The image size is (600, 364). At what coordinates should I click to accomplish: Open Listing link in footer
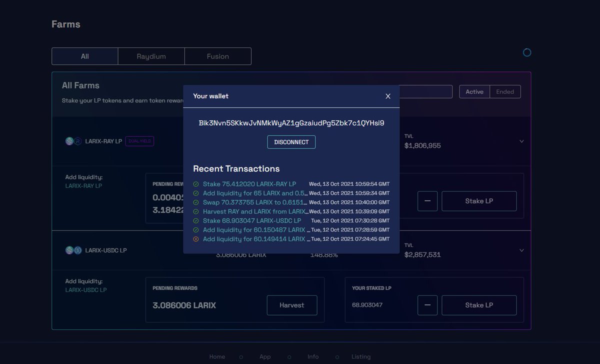(x=361, y=356)
